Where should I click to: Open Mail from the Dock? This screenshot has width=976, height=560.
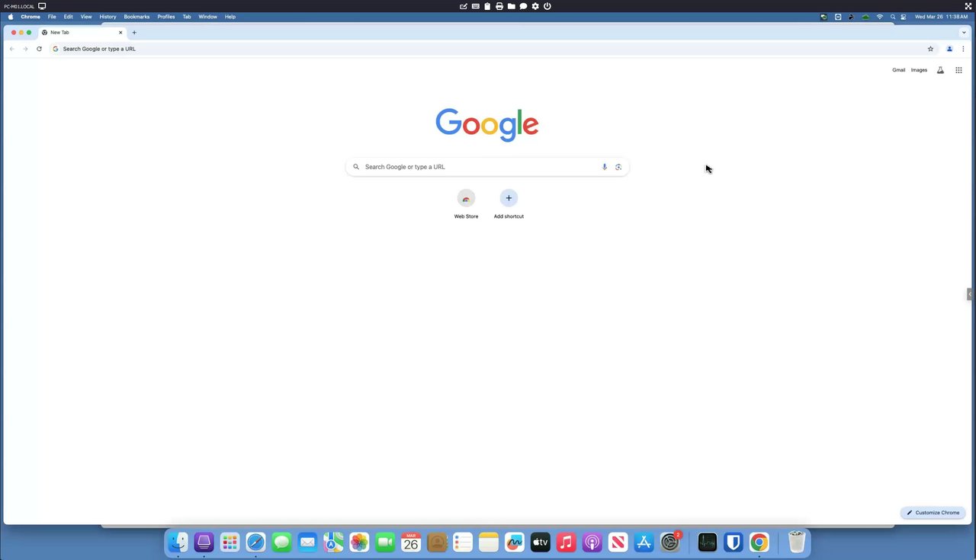[307, 542]
